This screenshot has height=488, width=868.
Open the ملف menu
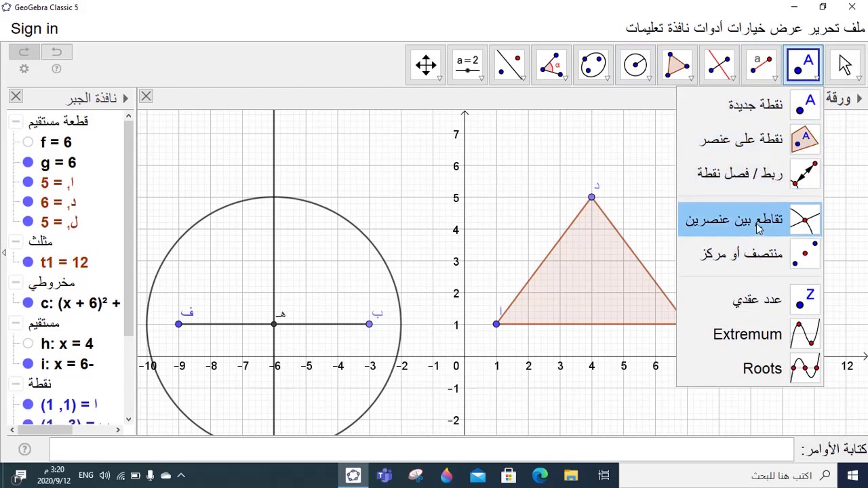tap(854, 28)
